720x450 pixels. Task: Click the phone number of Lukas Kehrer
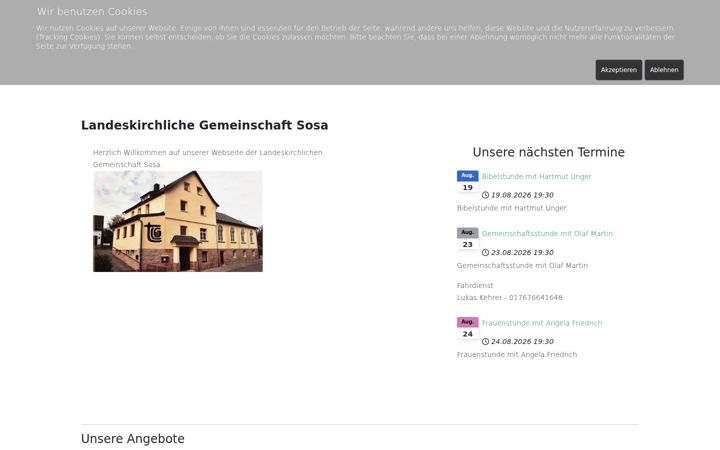535,298
